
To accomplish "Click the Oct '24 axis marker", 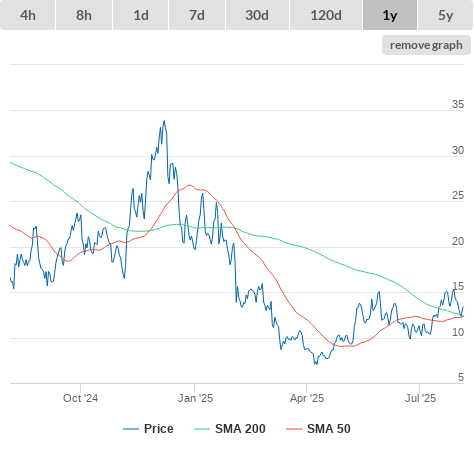I will tap(80, 398).
